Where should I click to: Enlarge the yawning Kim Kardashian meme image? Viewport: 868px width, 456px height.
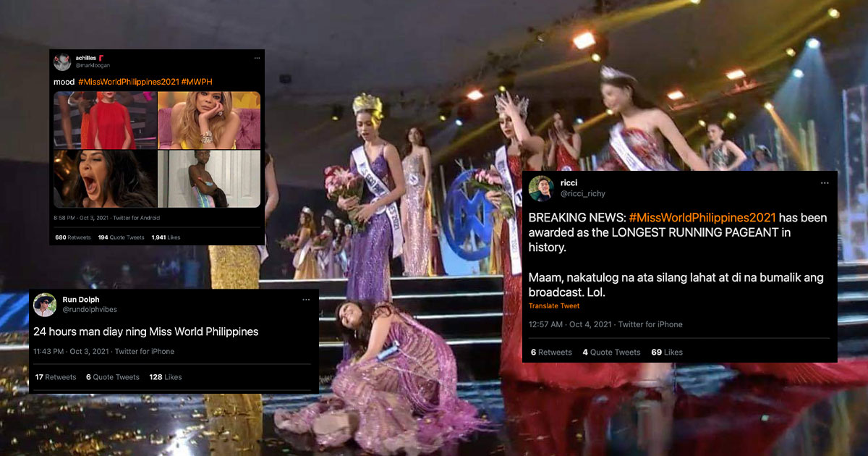[x=104, y=179]
